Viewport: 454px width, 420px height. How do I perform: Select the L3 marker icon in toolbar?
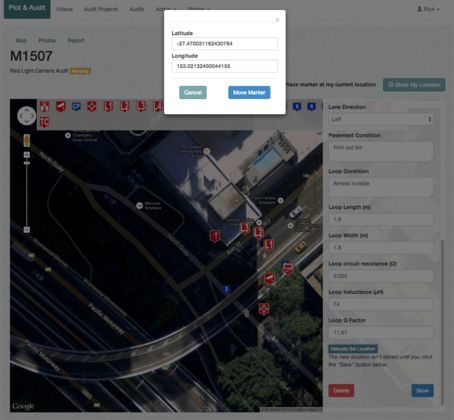tap(141, 107)
